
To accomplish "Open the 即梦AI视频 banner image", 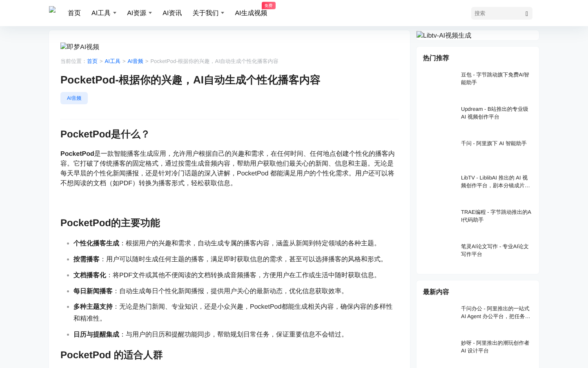I will [x=80, y=47].
